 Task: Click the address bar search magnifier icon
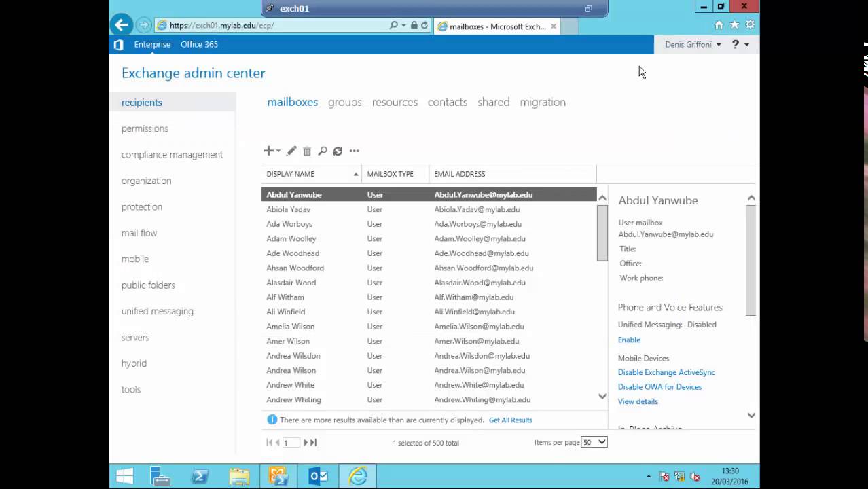[x=393, y=25]
